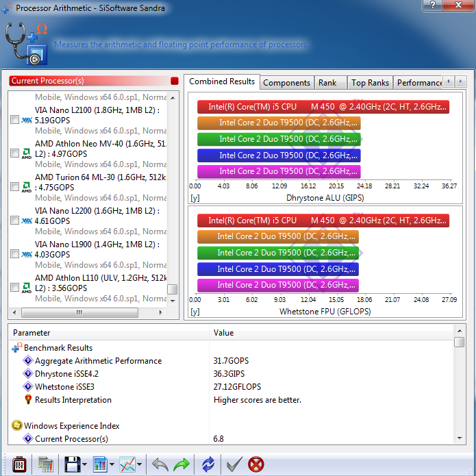Switch to the Components tab
This screenshot has width=476, height=476.
(x=286, y=83)
